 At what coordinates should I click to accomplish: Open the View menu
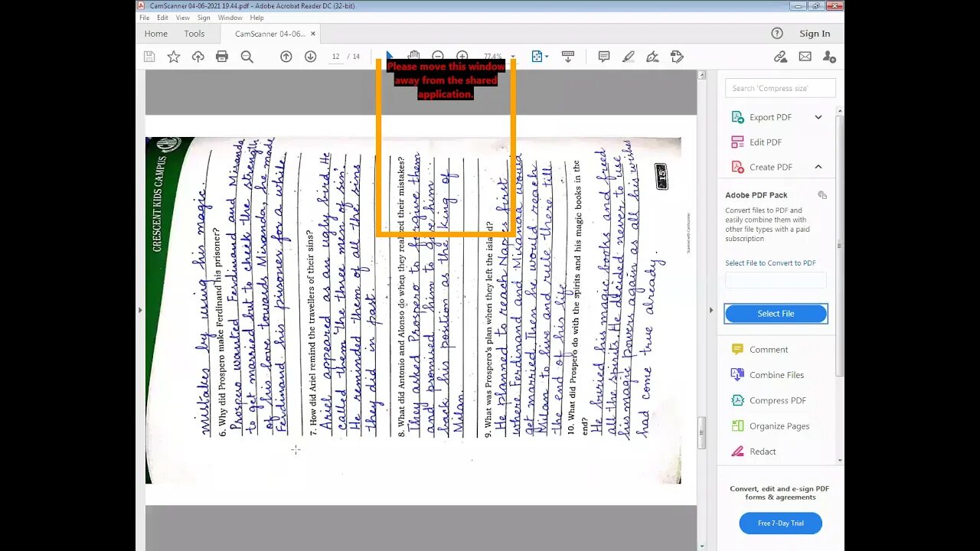point(183,18)
